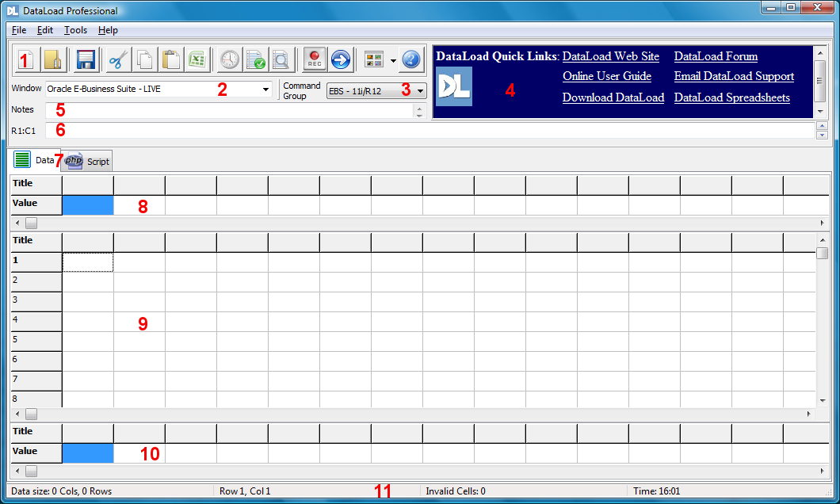This screenshot has width=840, height=504.
Task: Click the Email DataLoad Support link
Action: click(x=734, y=76)
